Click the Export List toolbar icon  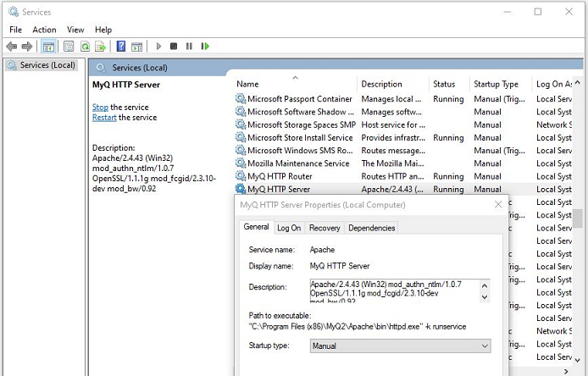point(100,47)
